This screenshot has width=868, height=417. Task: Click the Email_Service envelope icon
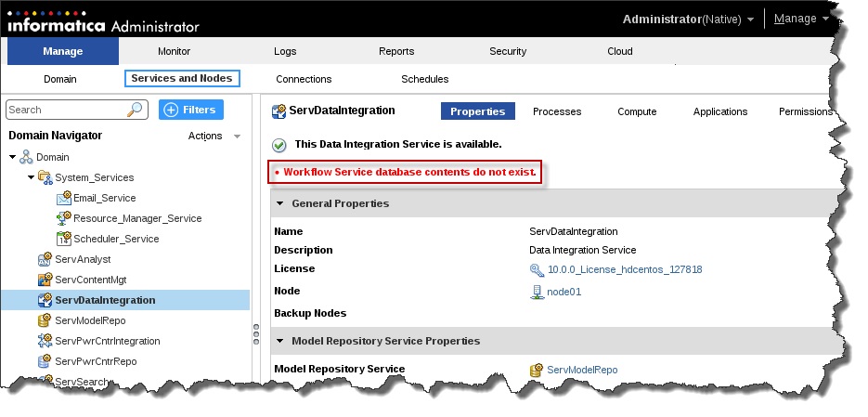tap(64, 198)
